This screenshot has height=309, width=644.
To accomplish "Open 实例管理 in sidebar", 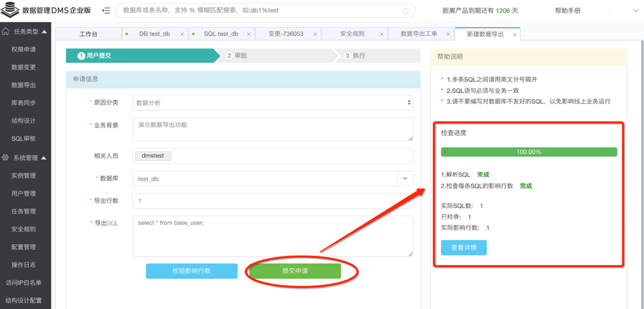I will point(23,175).
